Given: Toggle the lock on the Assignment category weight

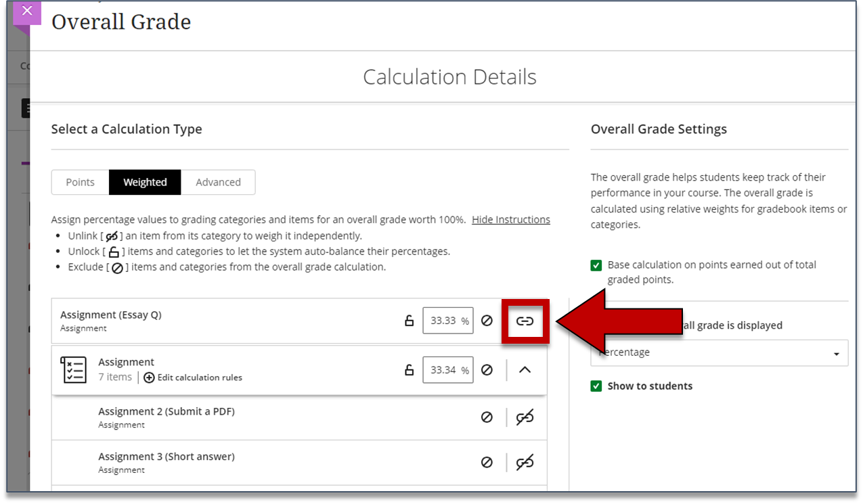Looking at the screenshot, I should click(x=409, y=369).
